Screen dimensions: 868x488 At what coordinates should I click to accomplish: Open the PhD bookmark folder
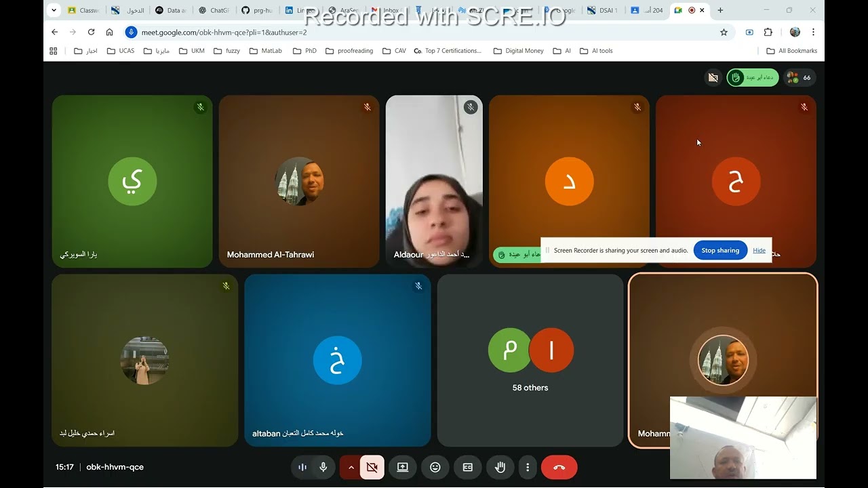coord(304,51)
